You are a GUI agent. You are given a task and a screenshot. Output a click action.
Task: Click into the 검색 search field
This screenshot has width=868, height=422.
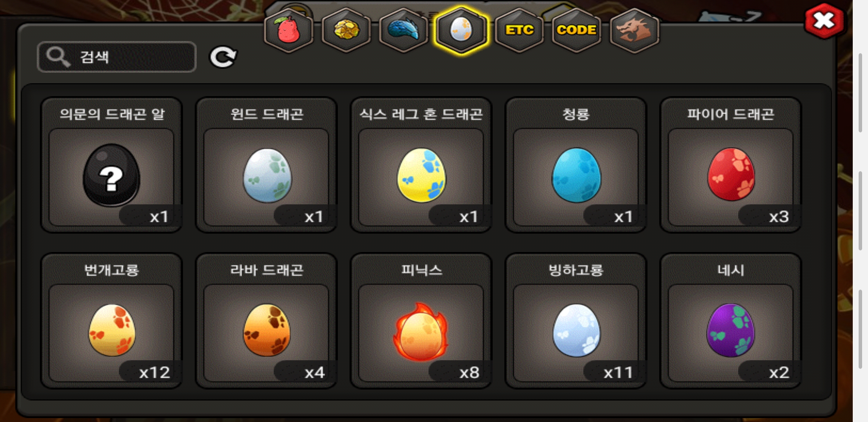click(117, 57)
